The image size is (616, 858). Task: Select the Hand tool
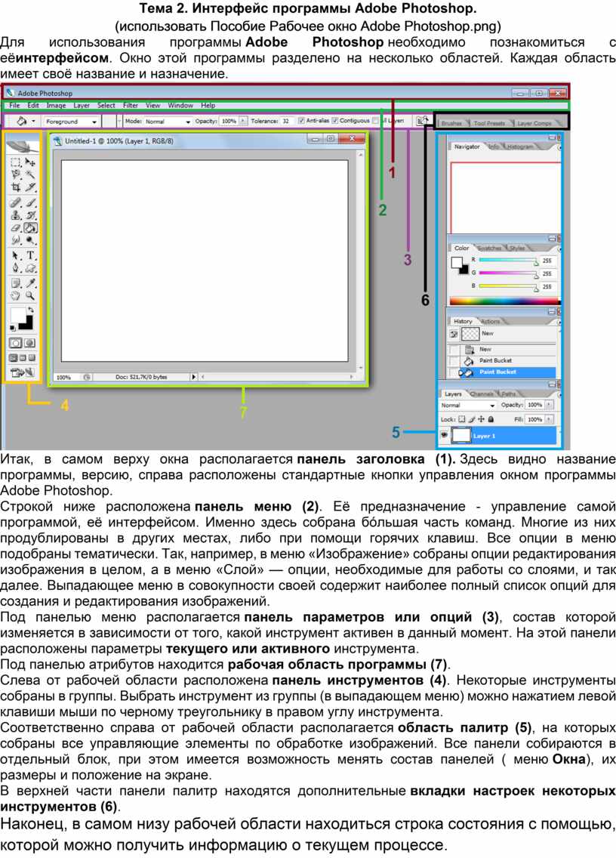coord(16,295)
